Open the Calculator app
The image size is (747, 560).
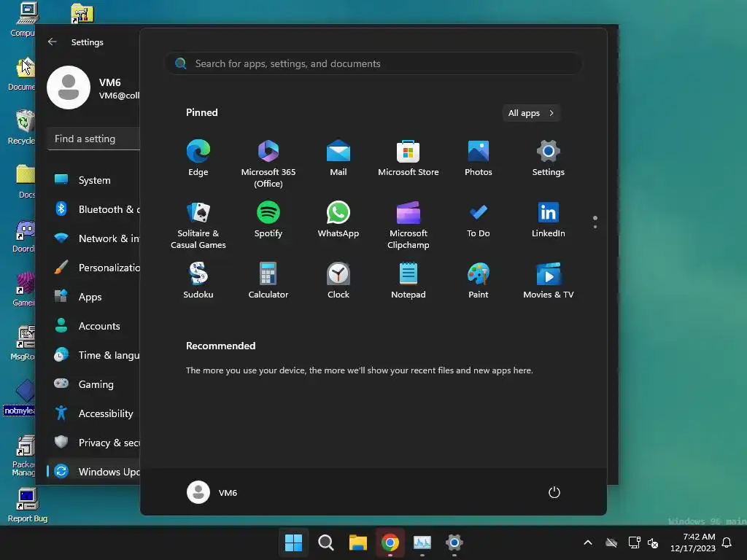[268, 281]
